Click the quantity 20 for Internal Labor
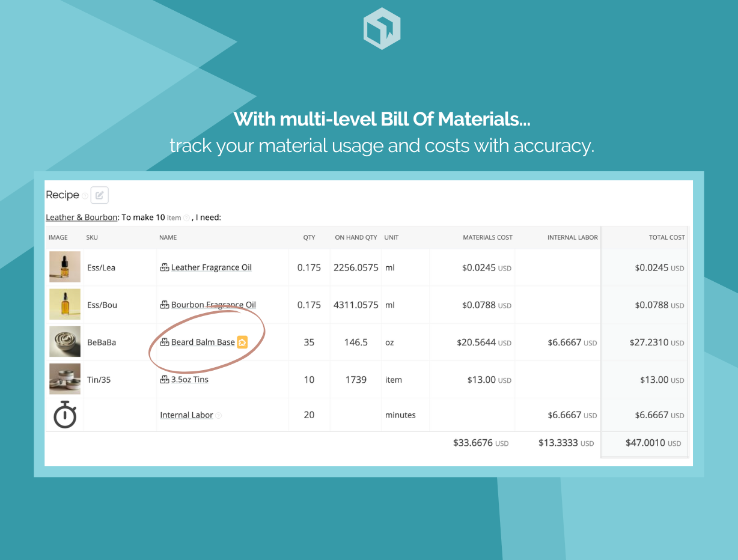Image resolution: width=738 pixels, height=560 pixels. coord(309,415)
